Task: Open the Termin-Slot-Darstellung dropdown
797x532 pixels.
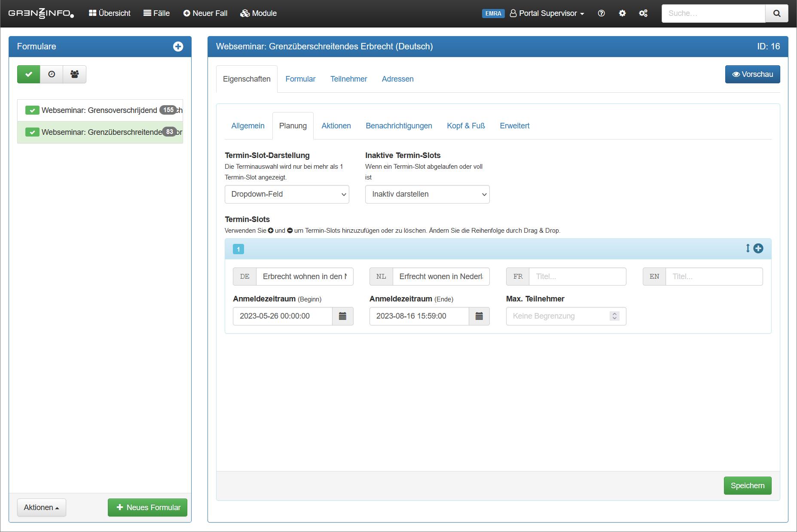Action: (x=287, y=195)
